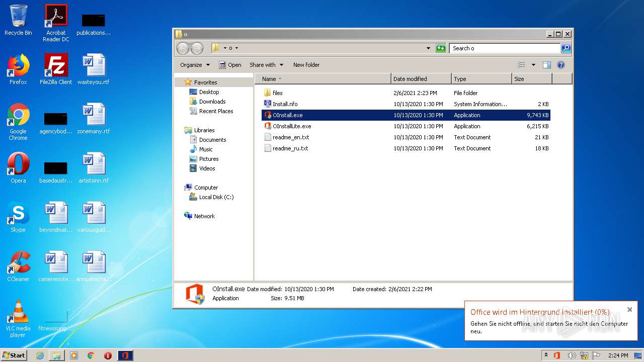Sort files by Name column

323,79
